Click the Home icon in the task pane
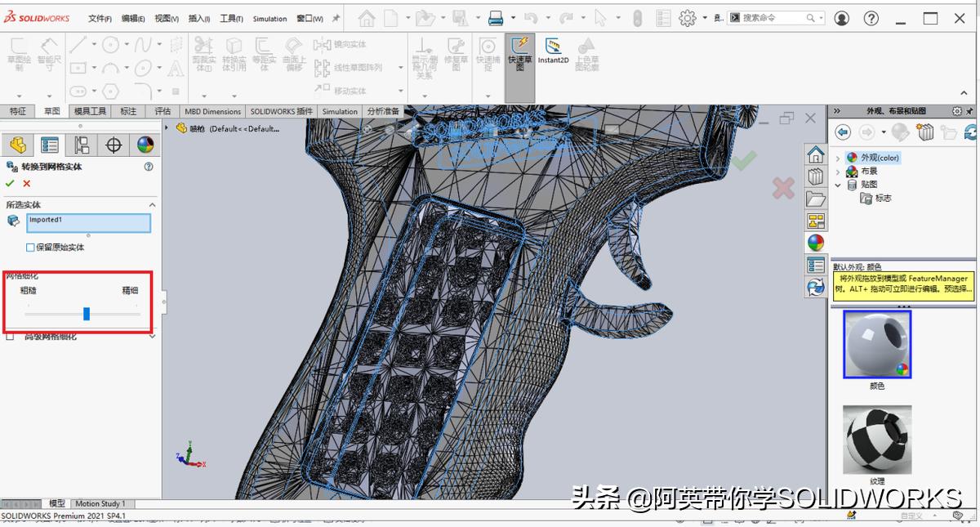The width and height of the screenshot is (980, 527). pos(814,154)
